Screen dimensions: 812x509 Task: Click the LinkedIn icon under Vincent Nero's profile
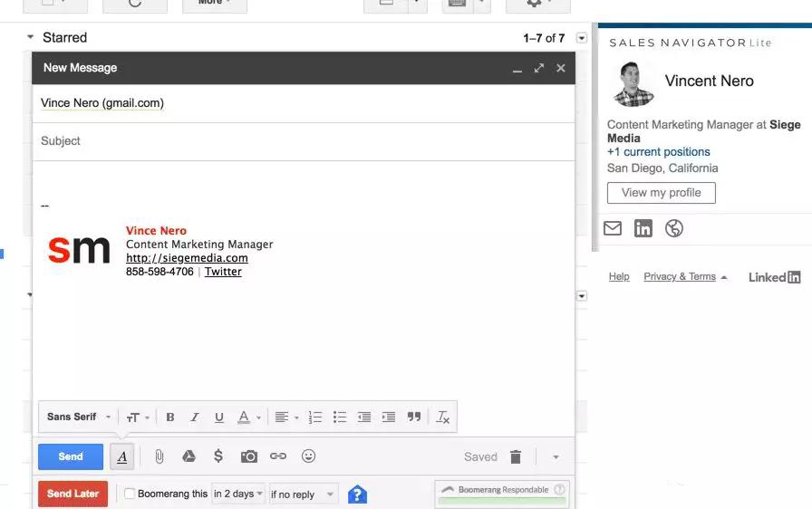(x=643, y=228)
